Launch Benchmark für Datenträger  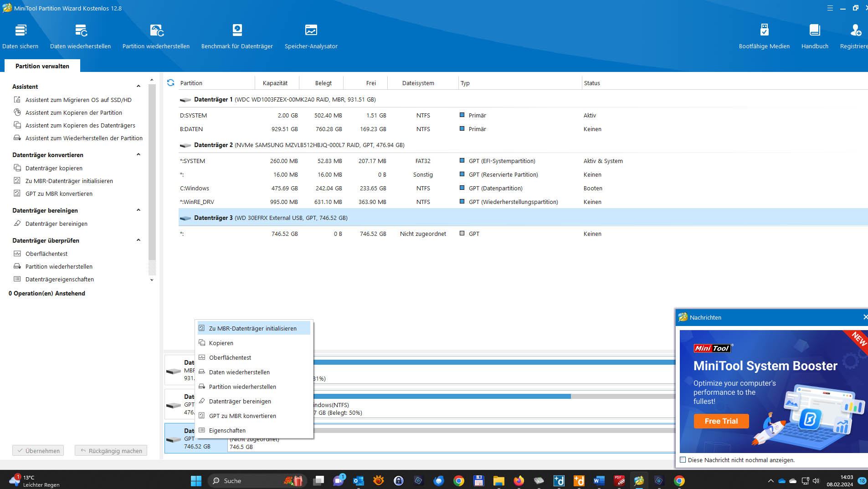[x=237, y=36]
